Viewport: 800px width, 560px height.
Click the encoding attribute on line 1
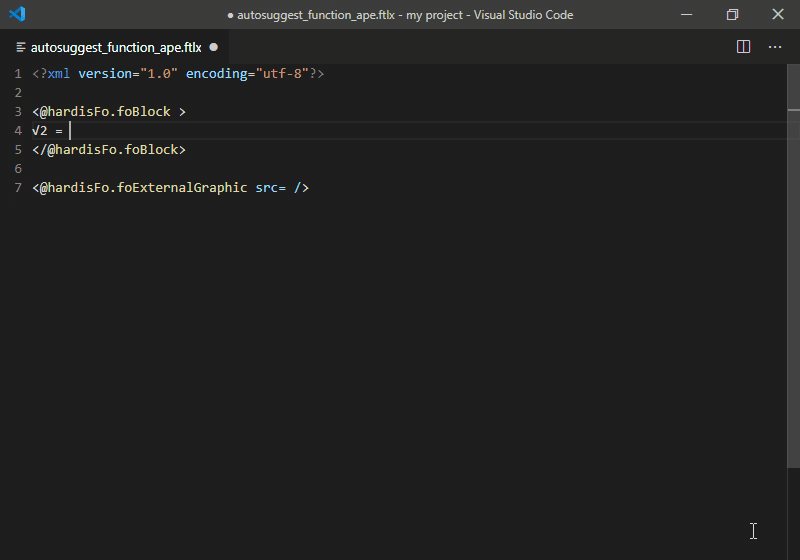point(216,74)
